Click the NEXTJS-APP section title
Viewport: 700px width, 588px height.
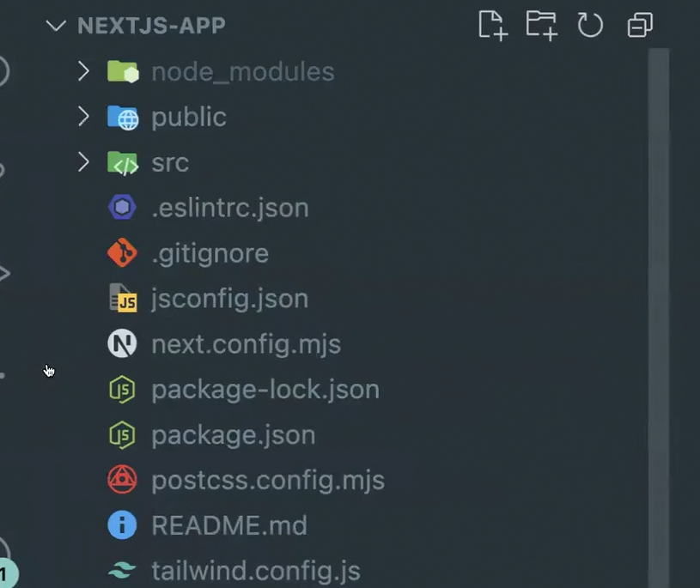coord(151,26)
